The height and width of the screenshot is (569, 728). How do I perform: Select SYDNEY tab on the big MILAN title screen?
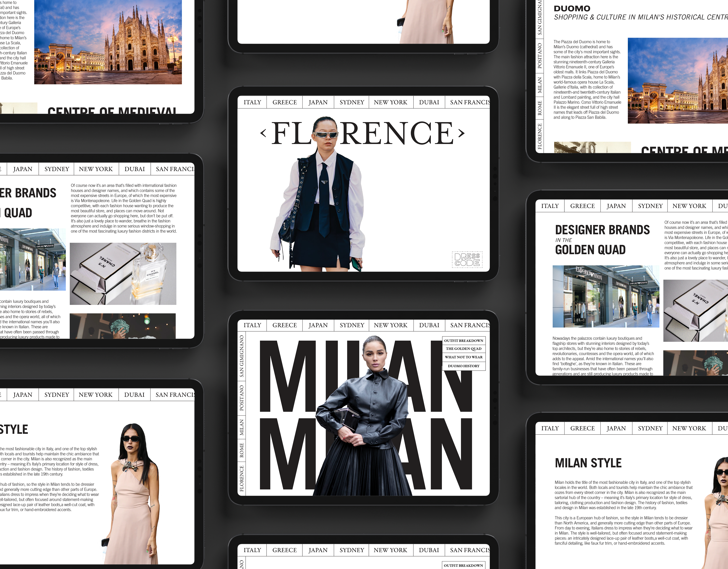click(352, 325)
